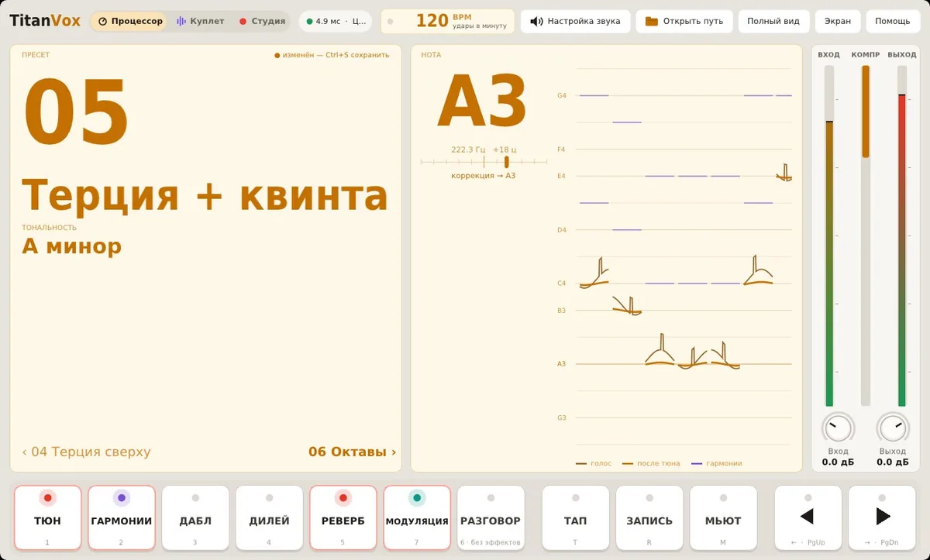Click the left arrow previous preset pad
The image size is (930, 560).
click(x=808, y=518)
